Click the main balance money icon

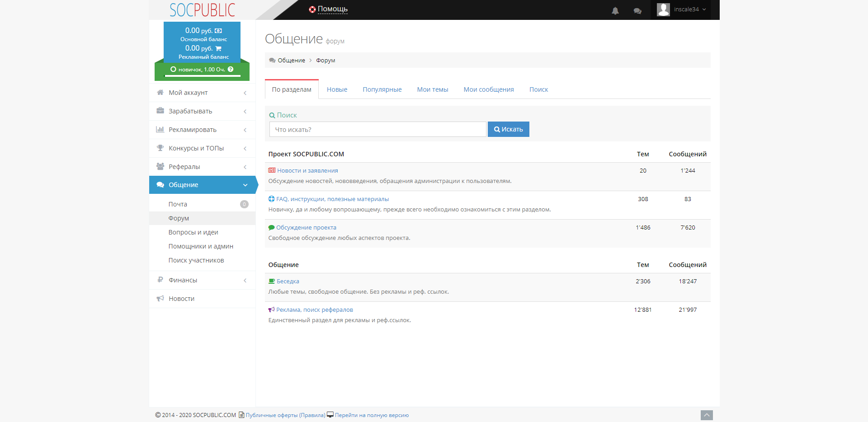[x=218, y=31]
